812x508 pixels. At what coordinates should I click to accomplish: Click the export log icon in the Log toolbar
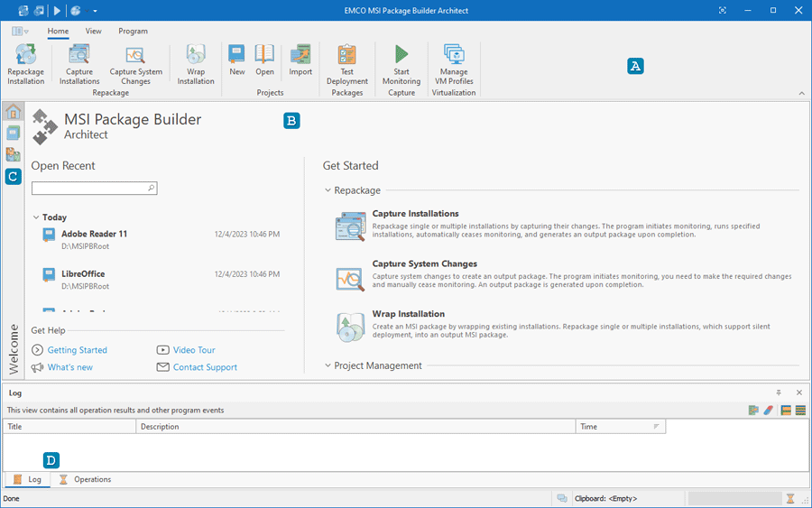coord(753,411)
